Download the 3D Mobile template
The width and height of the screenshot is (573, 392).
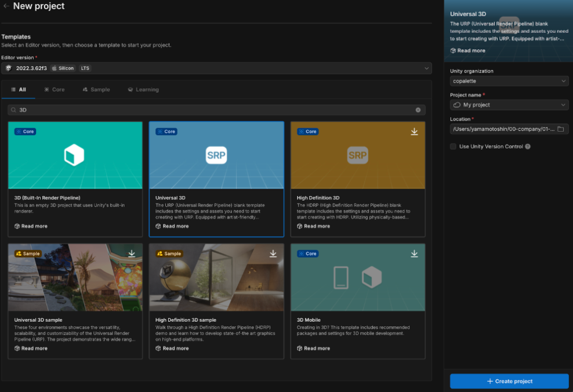coord(414,253)
